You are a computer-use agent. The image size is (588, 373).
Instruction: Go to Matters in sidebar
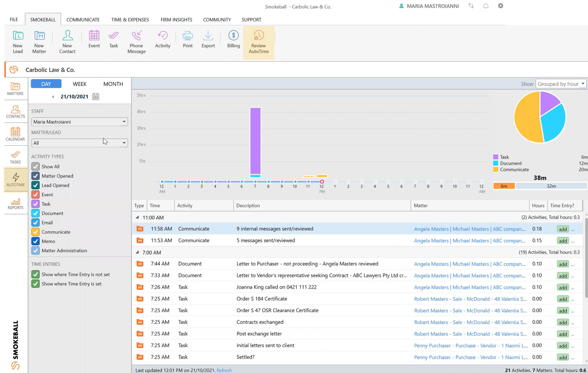tap(15, 89)
